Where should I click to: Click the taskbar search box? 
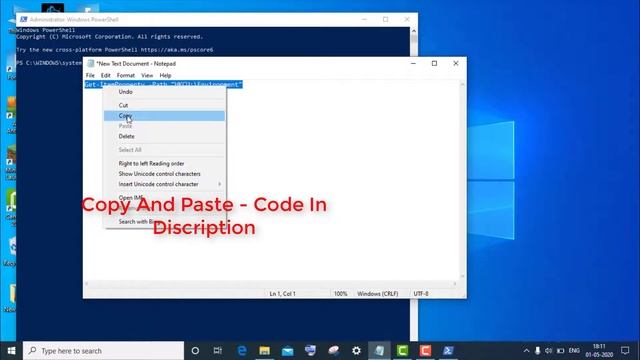coord(104,351)
